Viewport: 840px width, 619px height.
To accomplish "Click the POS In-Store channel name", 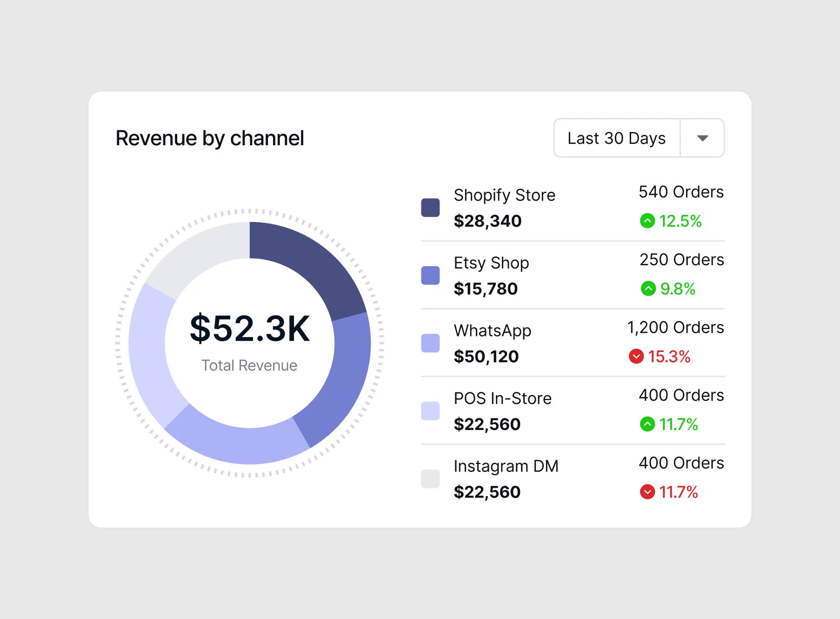I will pos(502,398).
